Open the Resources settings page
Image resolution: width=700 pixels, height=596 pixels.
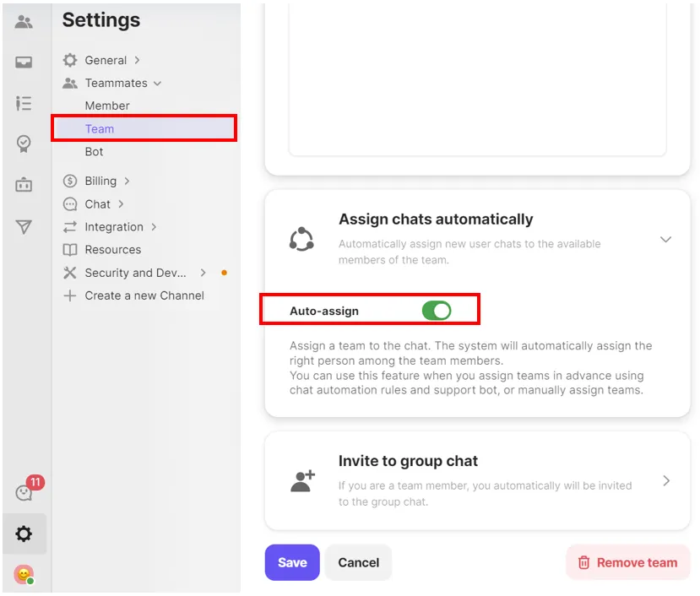pos(112,250)
